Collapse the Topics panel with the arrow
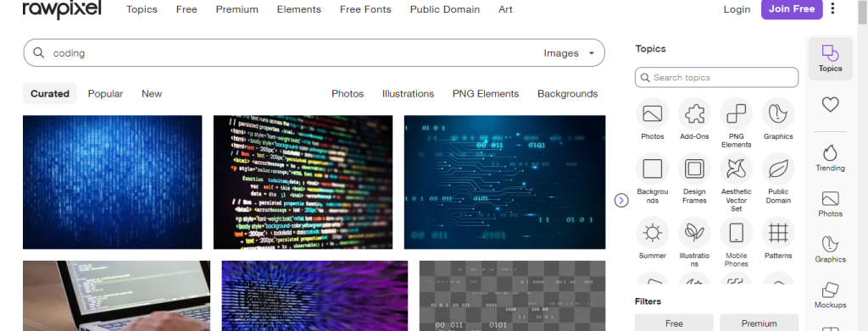The height and width of the screenshot is (331, 868). (621, 200)
